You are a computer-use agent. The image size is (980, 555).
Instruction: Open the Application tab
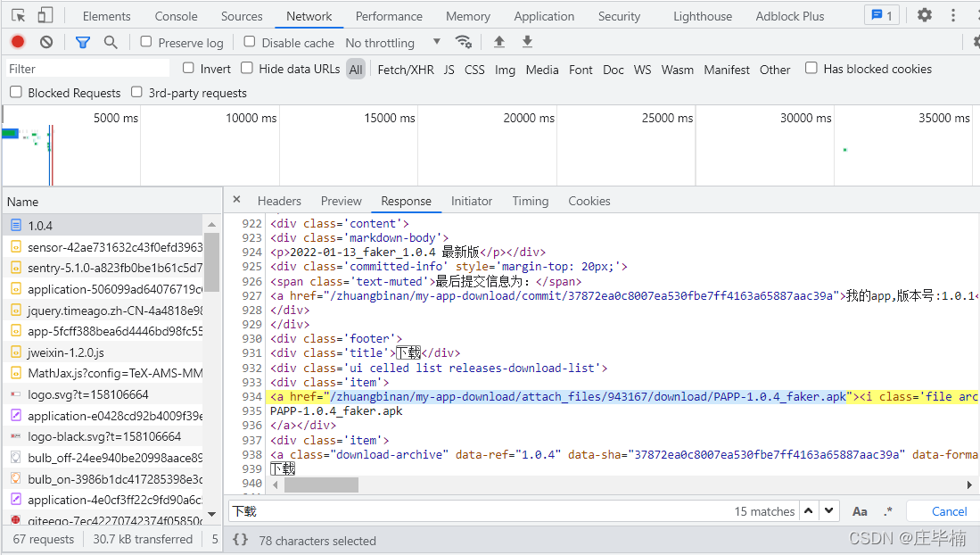tap(544, 16)
